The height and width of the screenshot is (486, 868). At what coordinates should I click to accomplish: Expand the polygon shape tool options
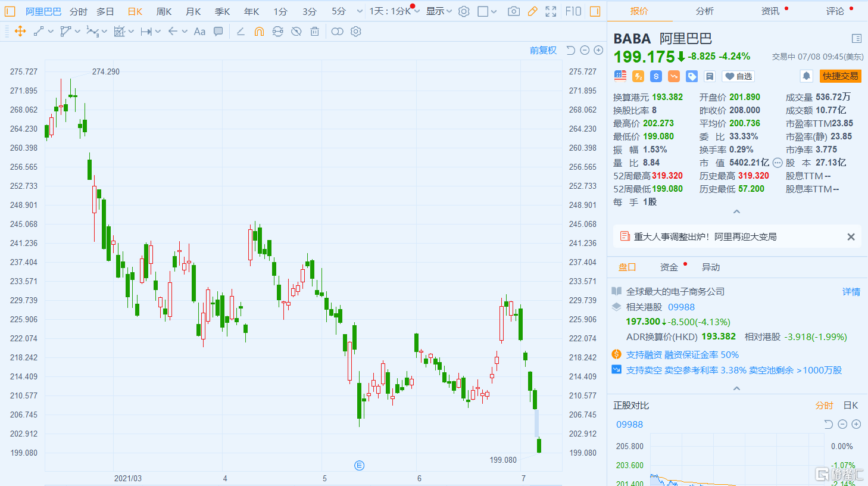[77, 32]
